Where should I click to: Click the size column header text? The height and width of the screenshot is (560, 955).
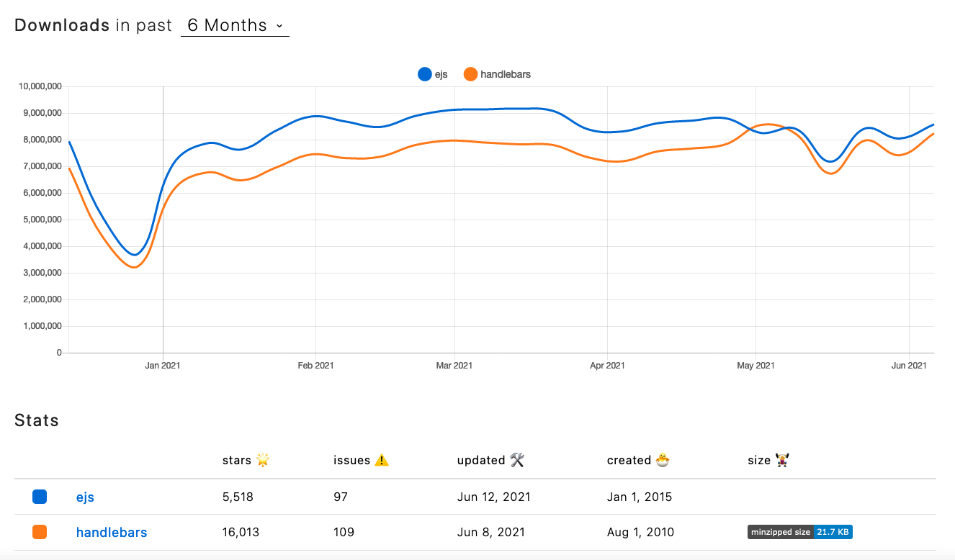pyautogui.click(x=759, y=460)
